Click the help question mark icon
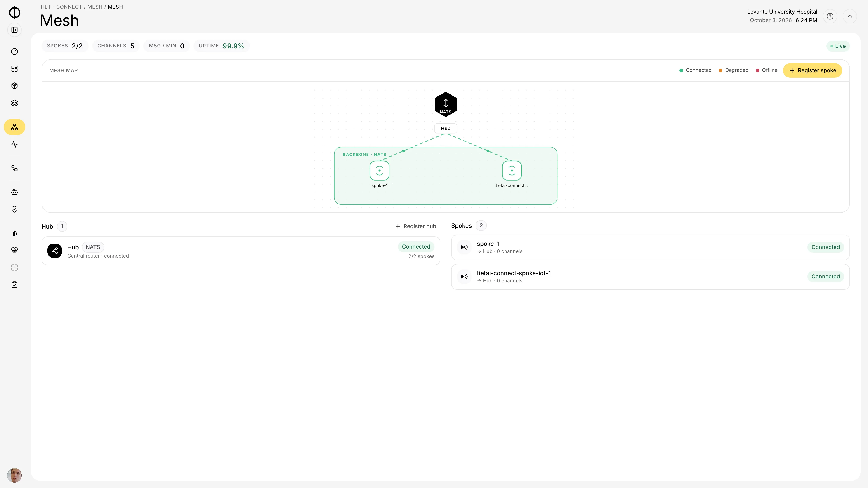 (830, 16)
